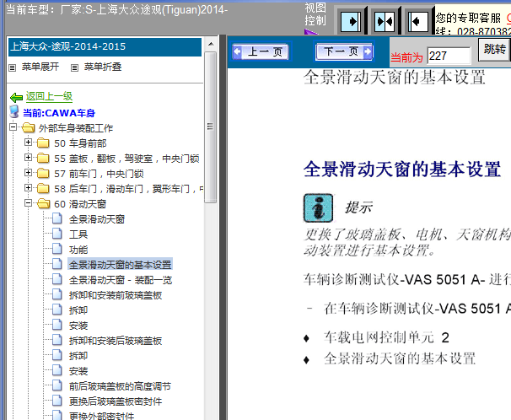
Task: Click the 视图控制 label
Action: pos(315,14)
